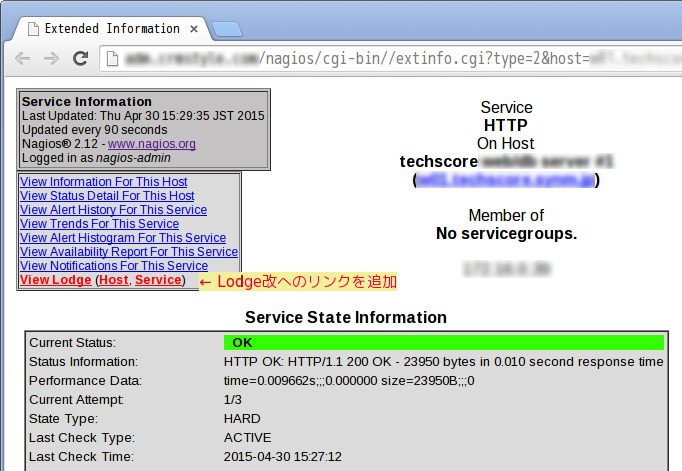Click the Last Check Time 2015-04-30 15:27:12
The height and width of the screenshot is (471, 682).
[283, 457]
